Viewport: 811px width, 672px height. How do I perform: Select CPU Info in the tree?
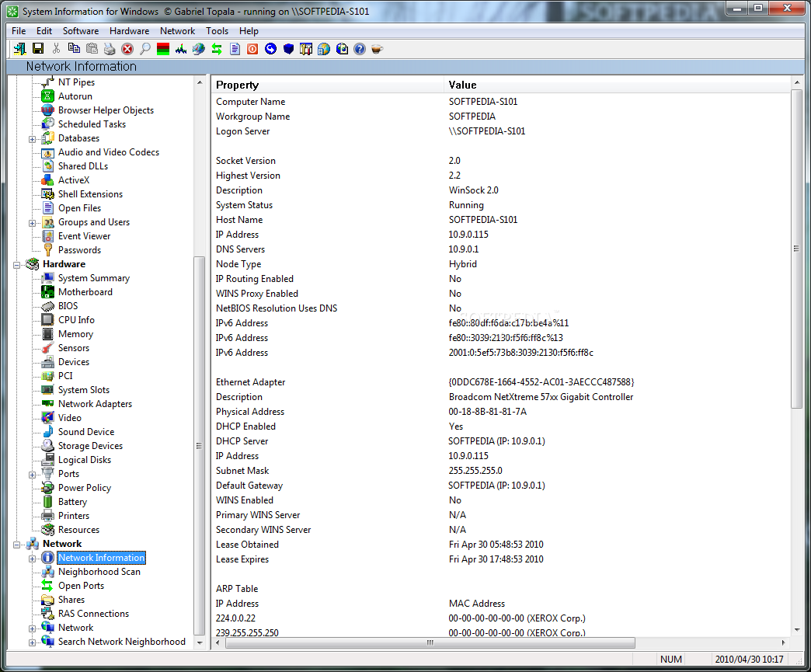[76, 320]
